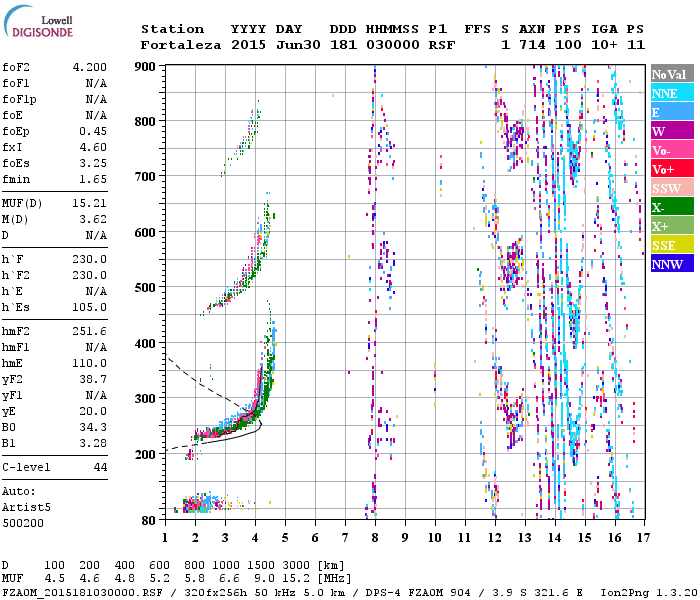This screenshot has width=700, height=600.
Task: Click the dark green X- legend swatch
Action: point(671,207)
